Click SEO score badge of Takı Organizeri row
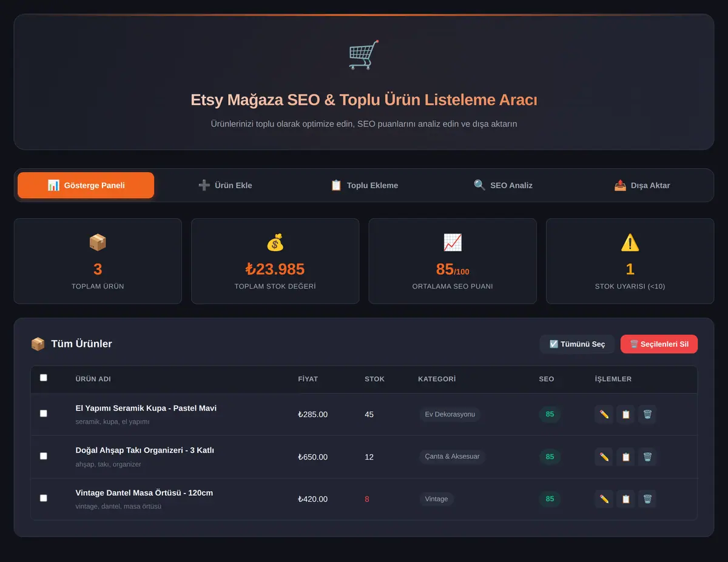This screenshot has height=562, width=728. 550,457
